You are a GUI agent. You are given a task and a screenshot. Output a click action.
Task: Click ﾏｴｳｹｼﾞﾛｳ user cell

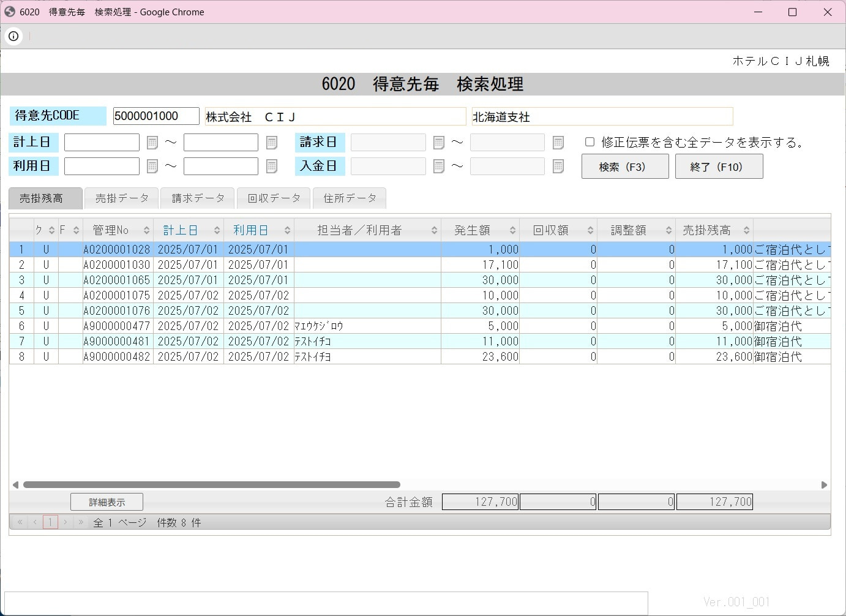pyautogui.click(x=367, y=326)
